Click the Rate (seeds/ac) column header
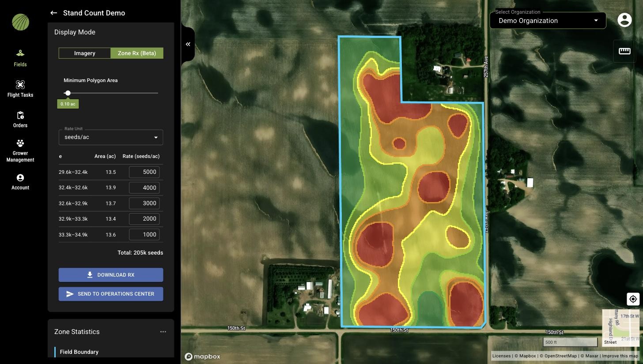The image size is (643, 364). pos(141,156)
